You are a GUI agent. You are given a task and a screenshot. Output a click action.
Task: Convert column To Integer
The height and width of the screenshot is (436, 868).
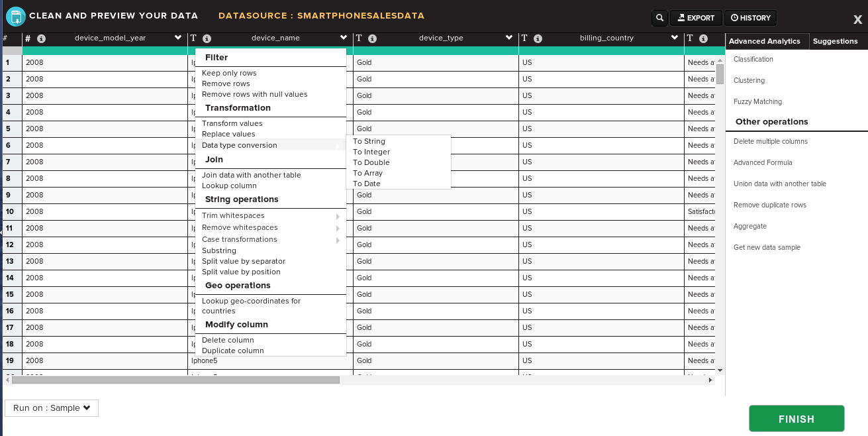click(371, 152)
